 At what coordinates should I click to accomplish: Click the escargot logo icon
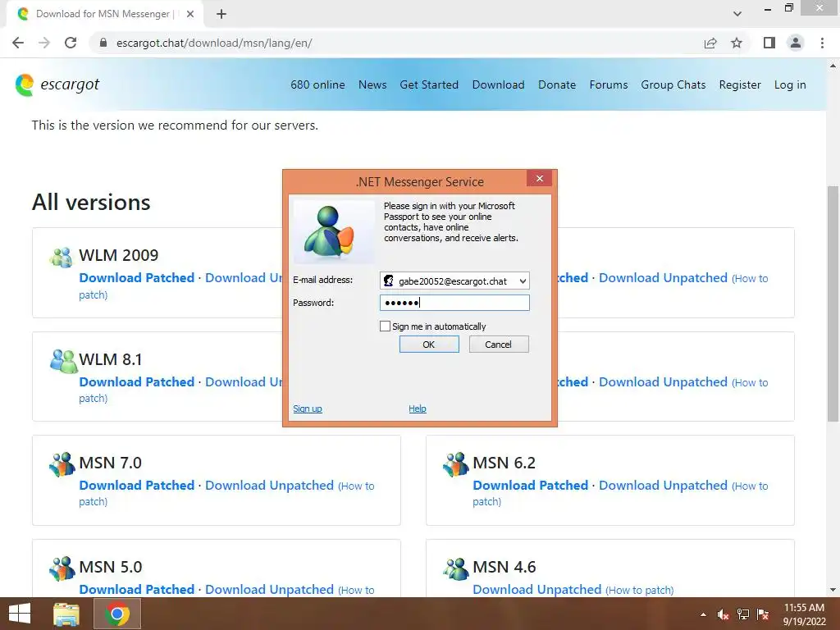point(25,84)
